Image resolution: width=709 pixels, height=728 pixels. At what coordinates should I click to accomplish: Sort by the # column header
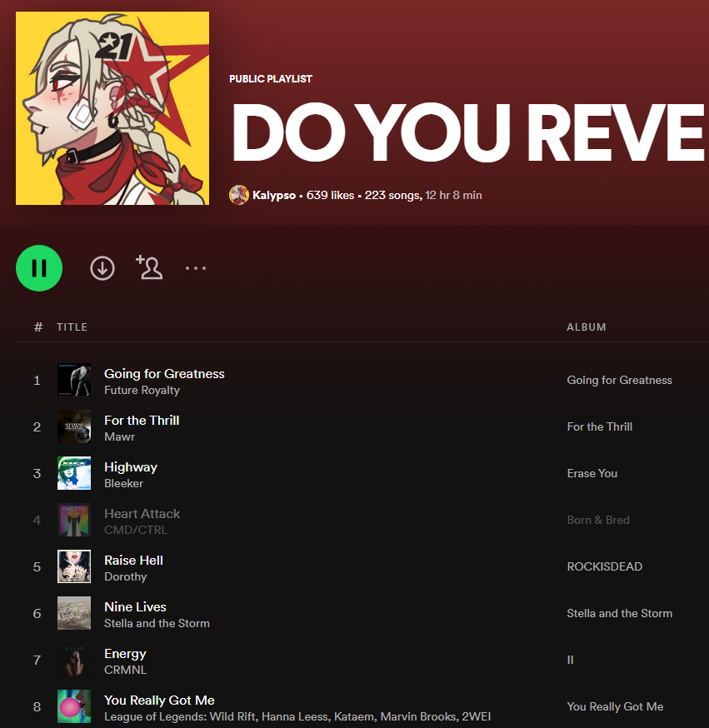(38, 327)
